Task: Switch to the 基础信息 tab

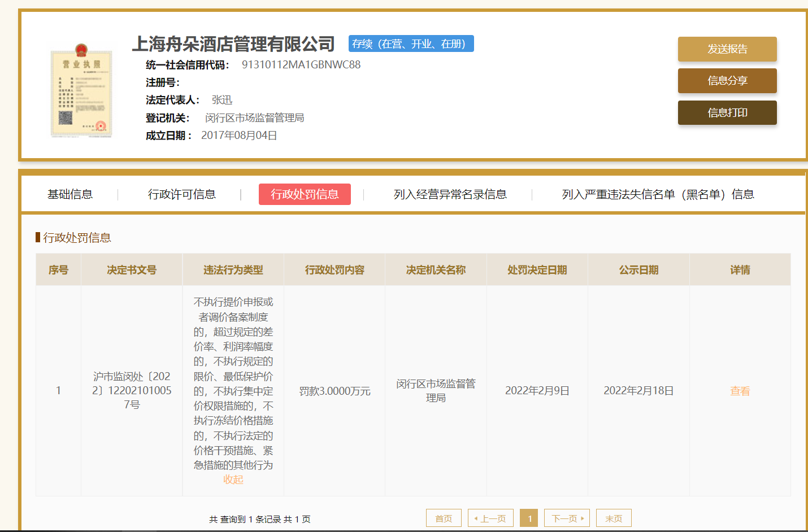Action: [70, 194]
